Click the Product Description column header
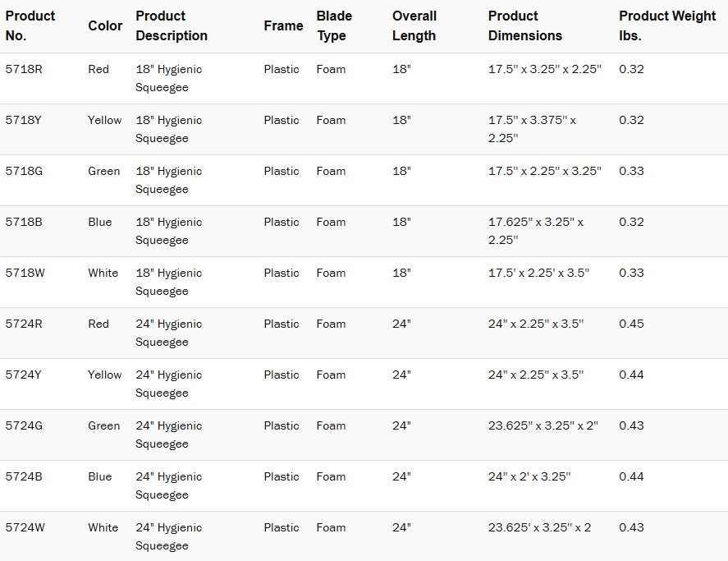The height and width of the screenshot is (561, 728). pos(172,25)
